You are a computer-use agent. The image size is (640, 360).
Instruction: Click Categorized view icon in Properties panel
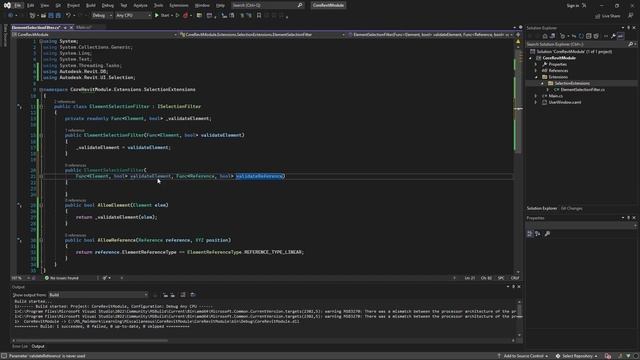[530, 233]
